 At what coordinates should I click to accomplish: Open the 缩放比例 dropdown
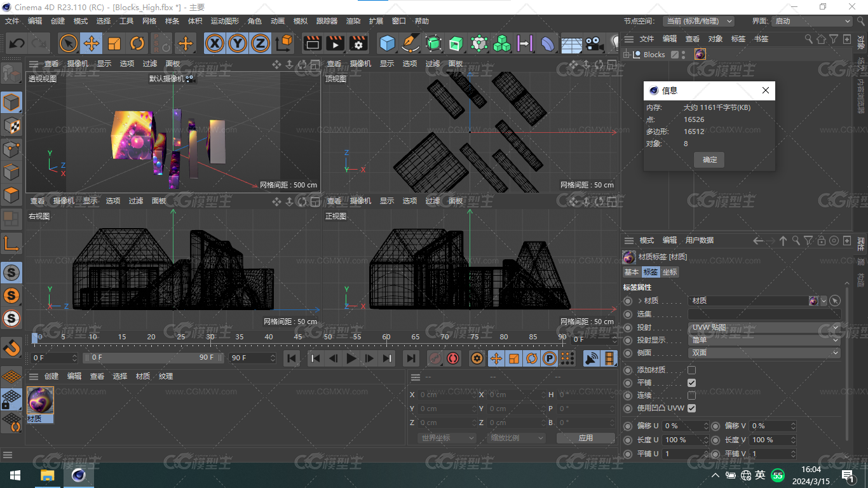point(517,438)
